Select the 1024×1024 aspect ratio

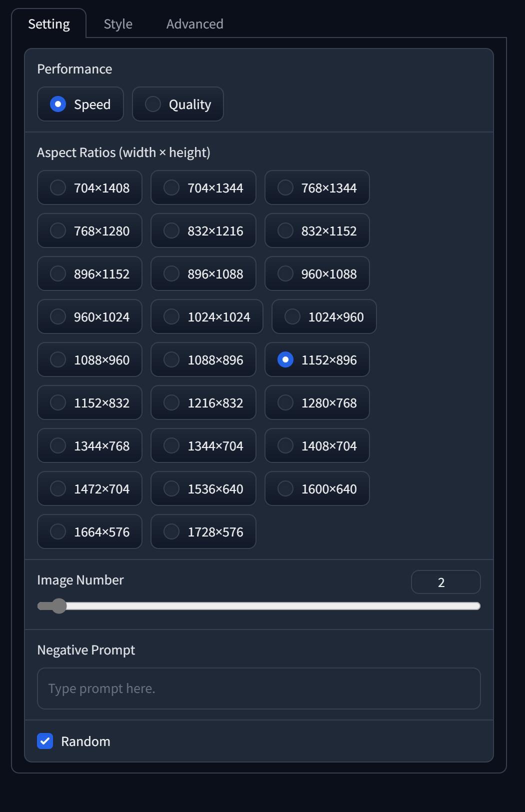pos(207,316)
